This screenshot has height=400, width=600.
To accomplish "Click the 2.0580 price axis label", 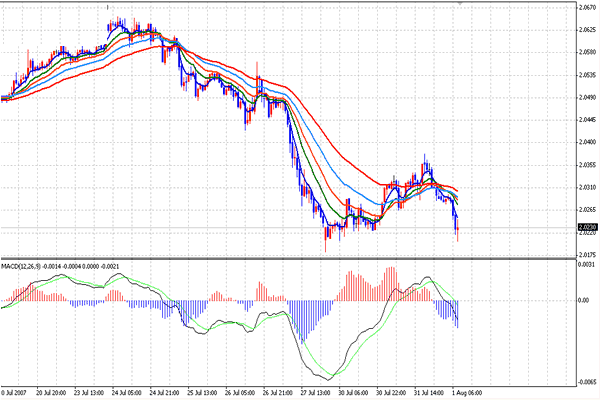I will (x=588, y=52).
